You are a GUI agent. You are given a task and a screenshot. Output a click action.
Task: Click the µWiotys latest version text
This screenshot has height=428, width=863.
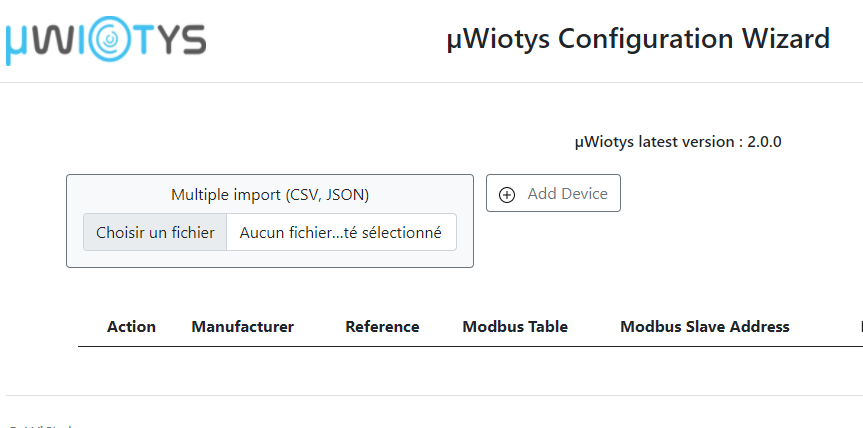[x=678, y=142]
